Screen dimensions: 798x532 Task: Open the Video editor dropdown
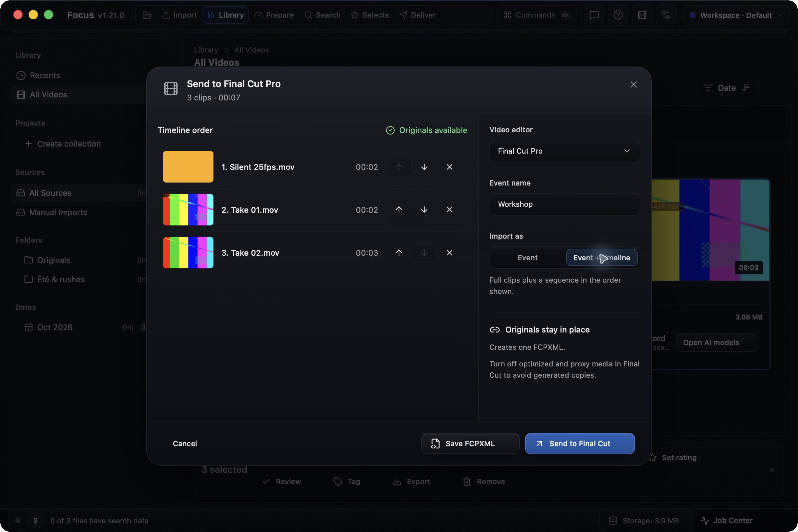pos(565,151)
